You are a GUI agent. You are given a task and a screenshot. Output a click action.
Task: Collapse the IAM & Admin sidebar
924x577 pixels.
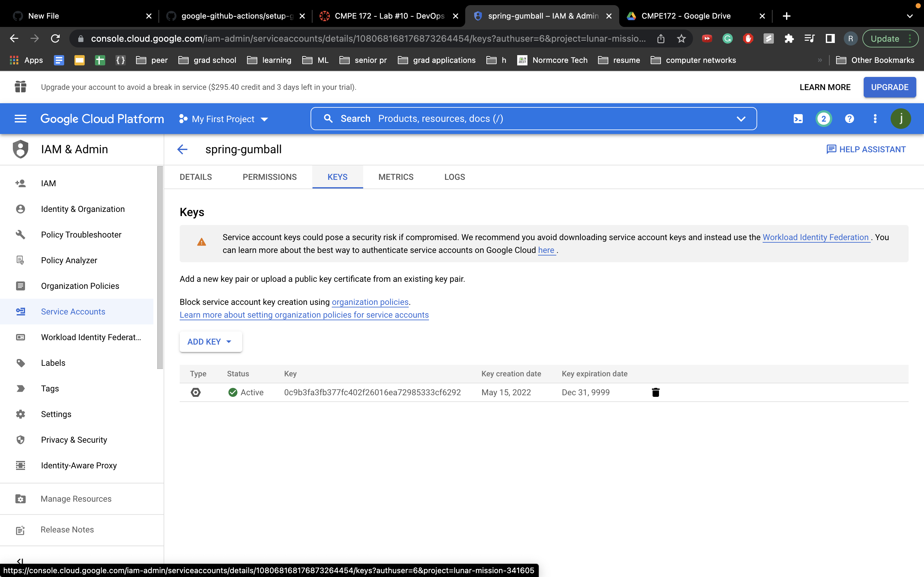(21, 560)
